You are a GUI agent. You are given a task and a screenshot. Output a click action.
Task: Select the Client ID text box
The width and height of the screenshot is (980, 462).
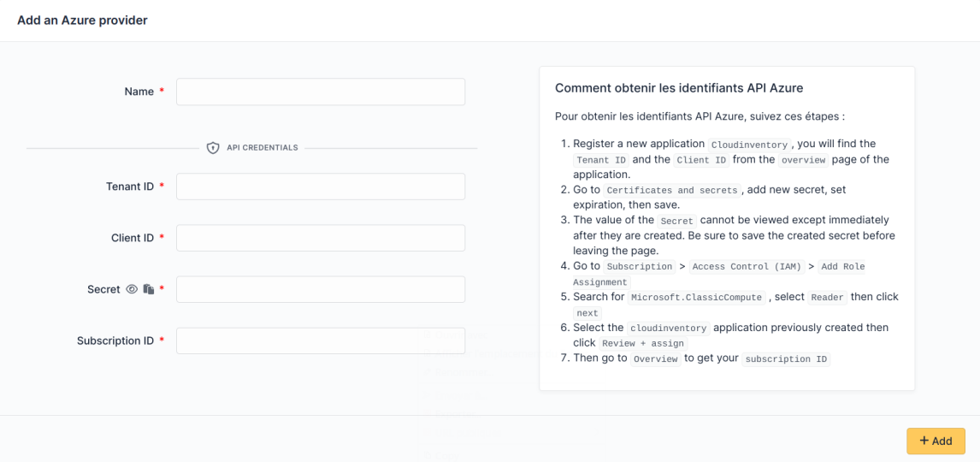[321, 238]
